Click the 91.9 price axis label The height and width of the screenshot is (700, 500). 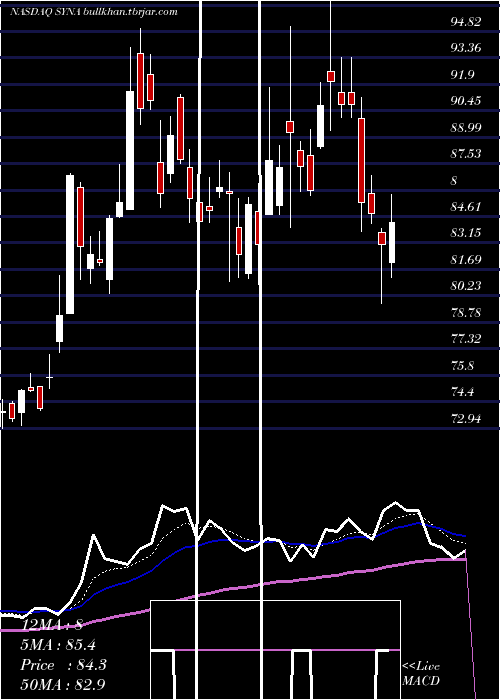click(463, 74)
